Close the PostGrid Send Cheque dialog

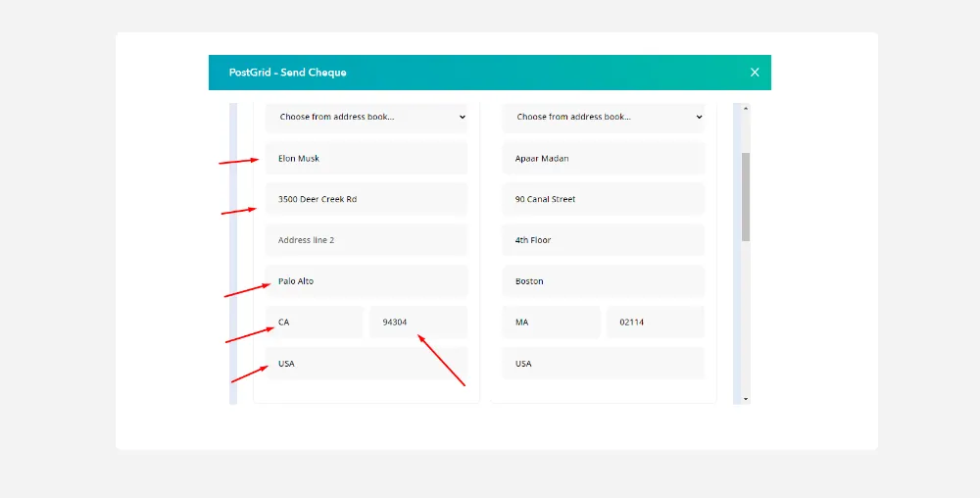(755, 73)
